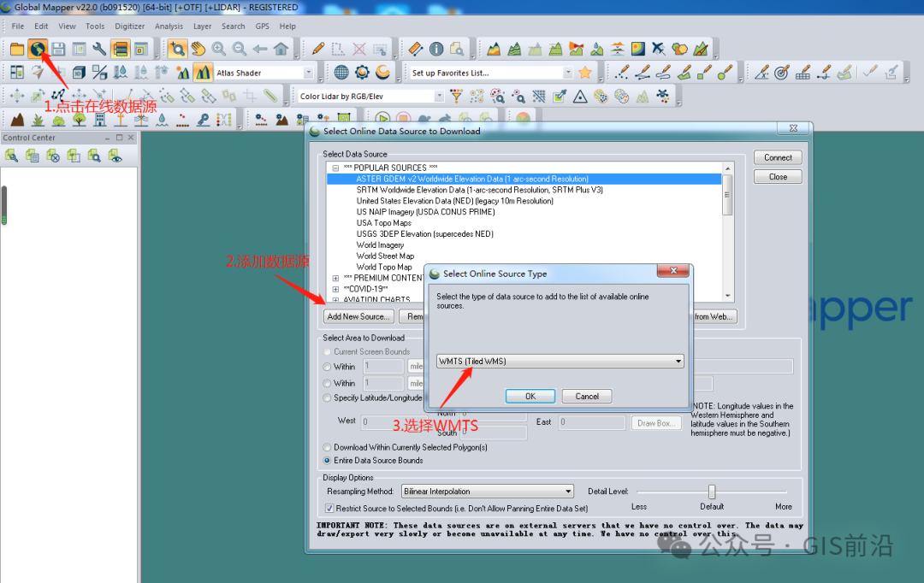Open the Bilinear Interpolation resampling dropdown
The image size is (924, 583).
pyautogui.click(x=488, y=492)
